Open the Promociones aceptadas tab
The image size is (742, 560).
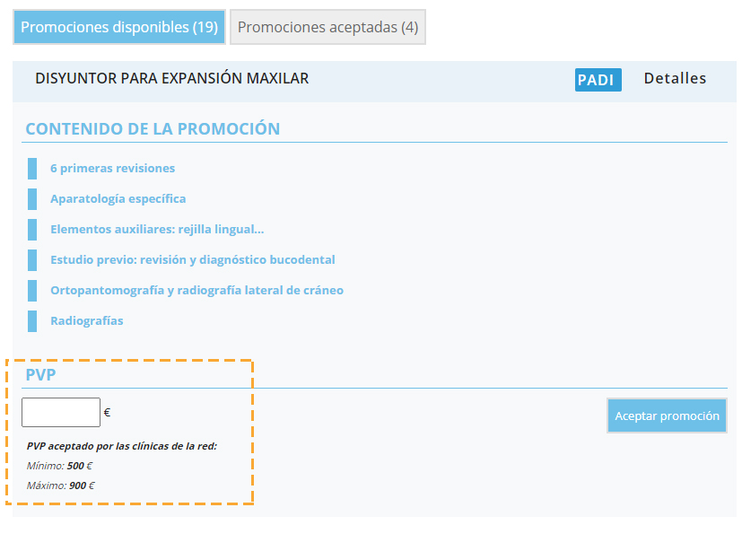click(x=327, y=27)
